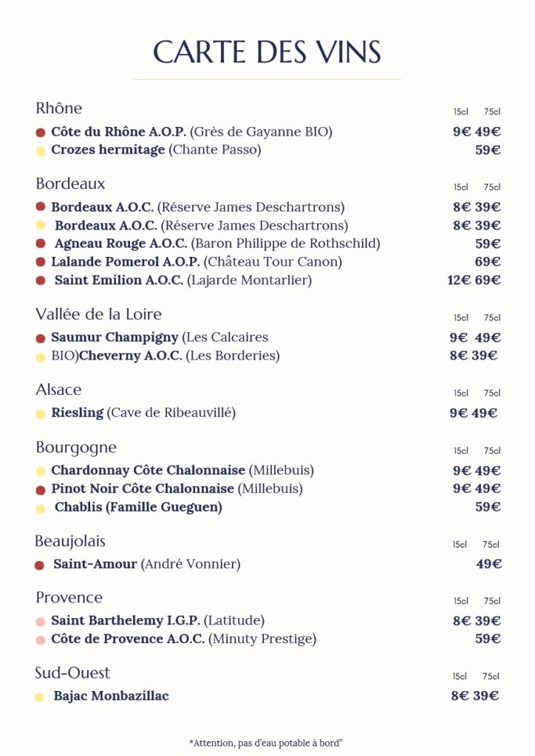Screen dimensions: 535x756
Task: Select the Chablis (Famille Gueguen) entry
Action: [x=138, y=507]
